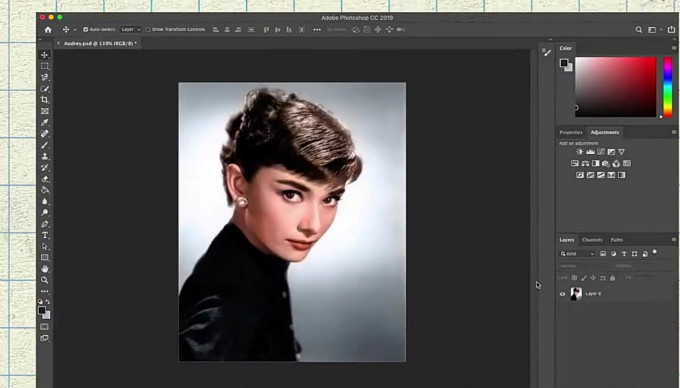680x388 pixels.
Task: Open the search magnifier at top right
Action: click(x=639, y=30)
